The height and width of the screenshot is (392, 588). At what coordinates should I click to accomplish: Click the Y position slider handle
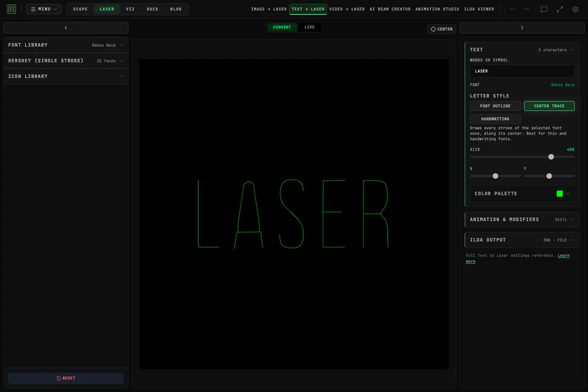tap(549, 176)
